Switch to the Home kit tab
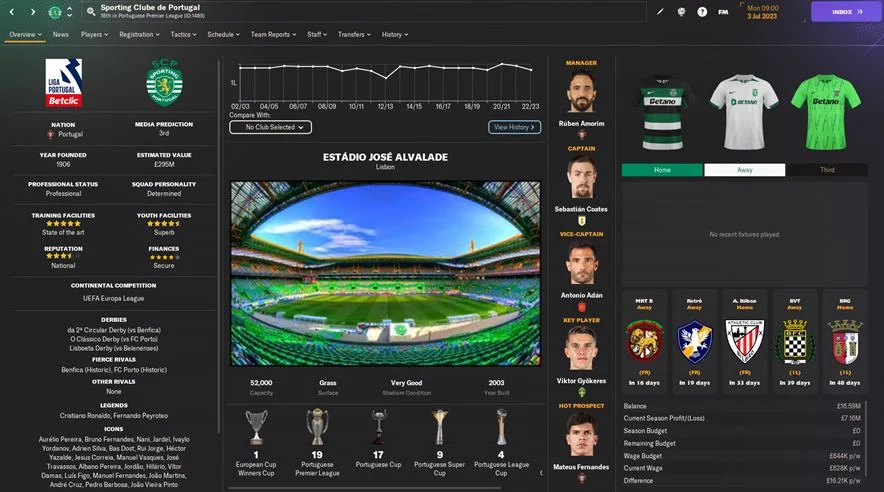 [662, 170]
